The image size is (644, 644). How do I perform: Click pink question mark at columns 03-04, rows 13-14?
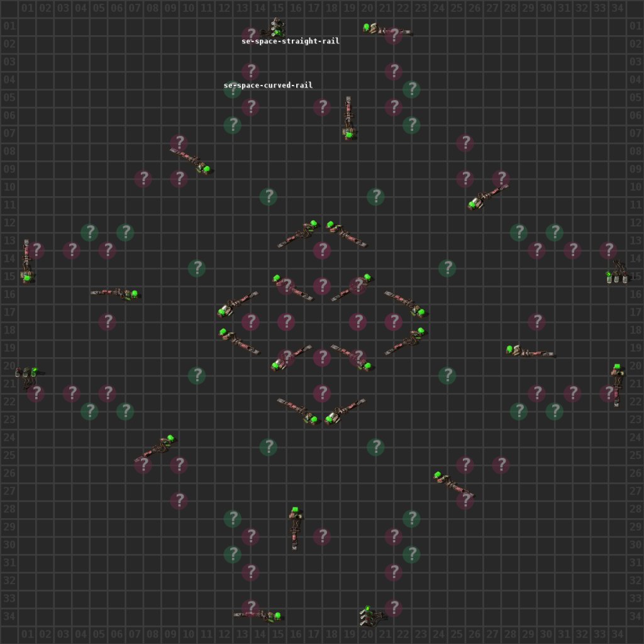point(72,250)
